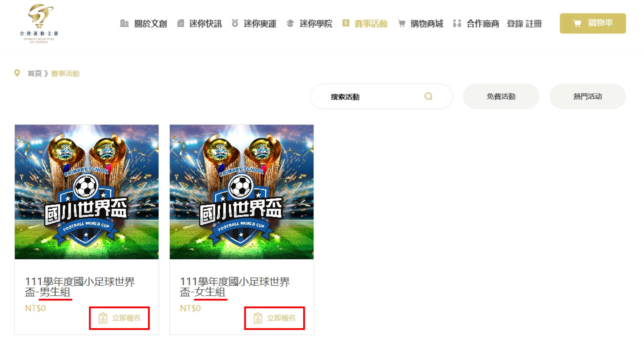Open the 賽事活動 menu item
644x352 pixels.
pyautogui.click(x=371, y=24)
